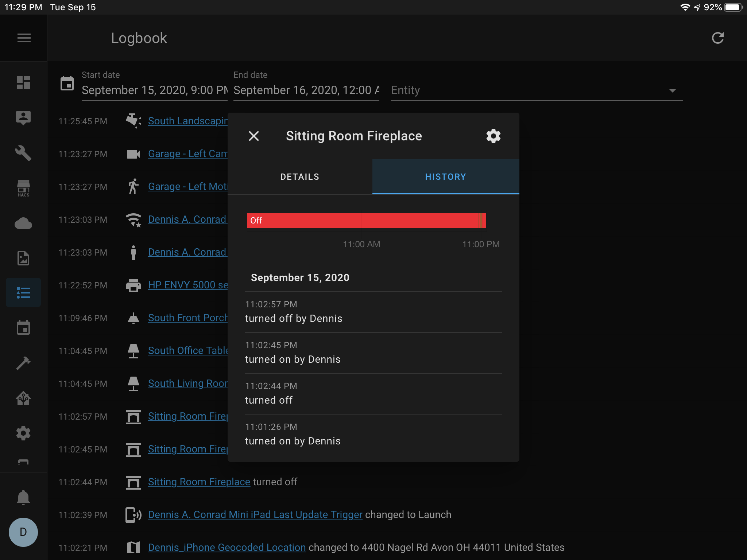The image size is (747, 560).
Task: Switch to the DETAILS tab
Action: click(x=300, y=177)
